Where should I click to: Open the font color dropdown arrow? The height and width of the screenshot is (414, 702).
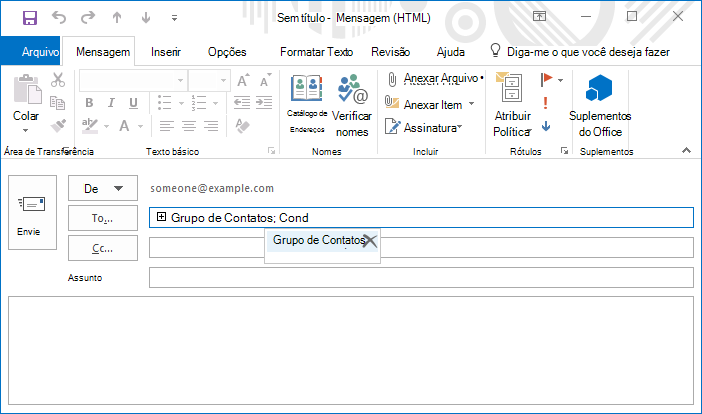tap(141, 126)
